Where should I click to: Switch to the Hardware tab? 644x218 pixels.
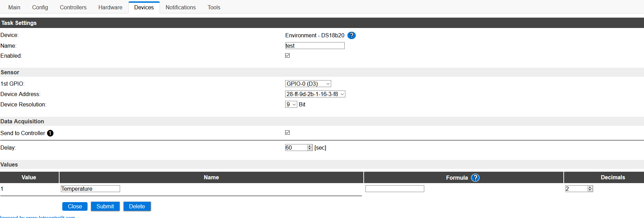point(110,7)
